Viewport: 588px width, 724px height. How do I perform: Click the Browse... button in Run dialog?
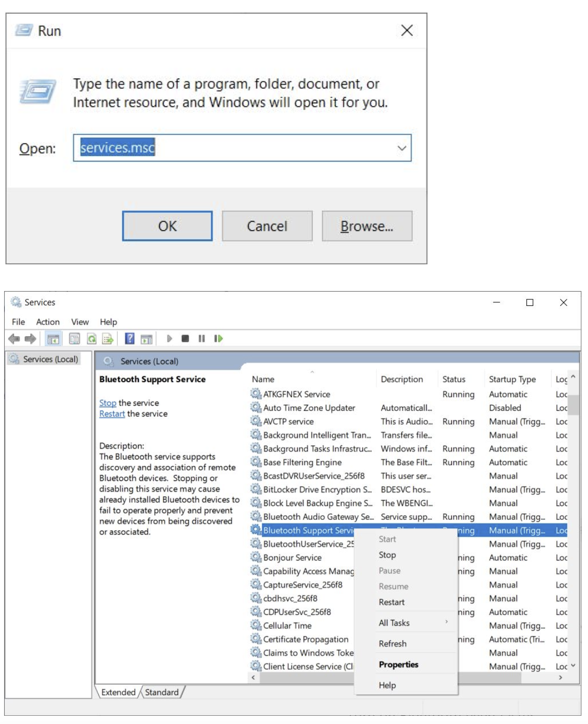367,226
